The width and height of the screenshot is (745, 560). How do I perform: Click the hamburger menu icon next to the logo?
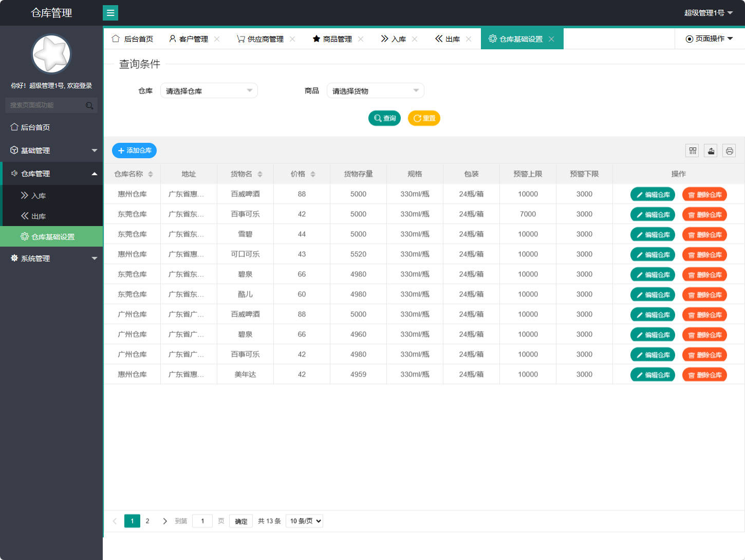(x=110, y=12)
